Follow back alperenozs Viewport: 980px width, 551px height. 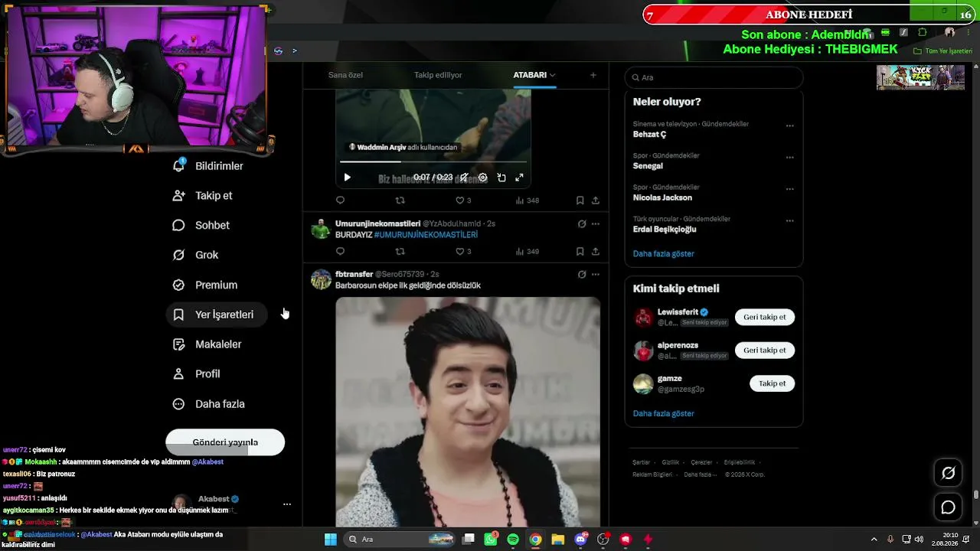tap(765, 350)
